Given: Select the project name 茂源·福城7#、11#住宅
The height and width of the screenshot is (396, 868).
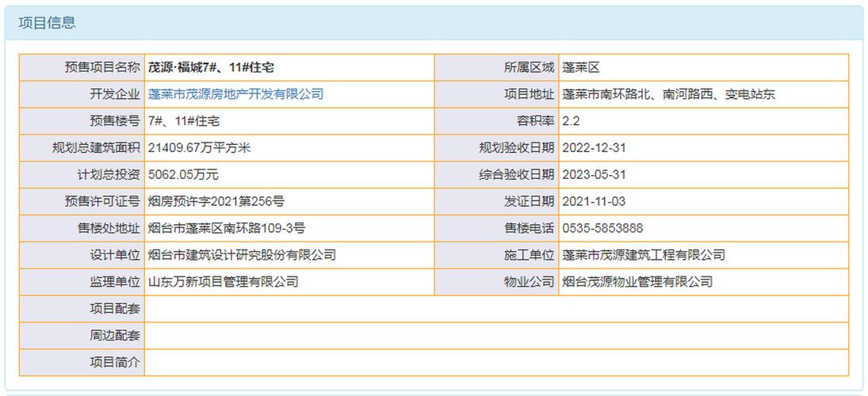Looking at the screenshot, I should click(211, 67).
